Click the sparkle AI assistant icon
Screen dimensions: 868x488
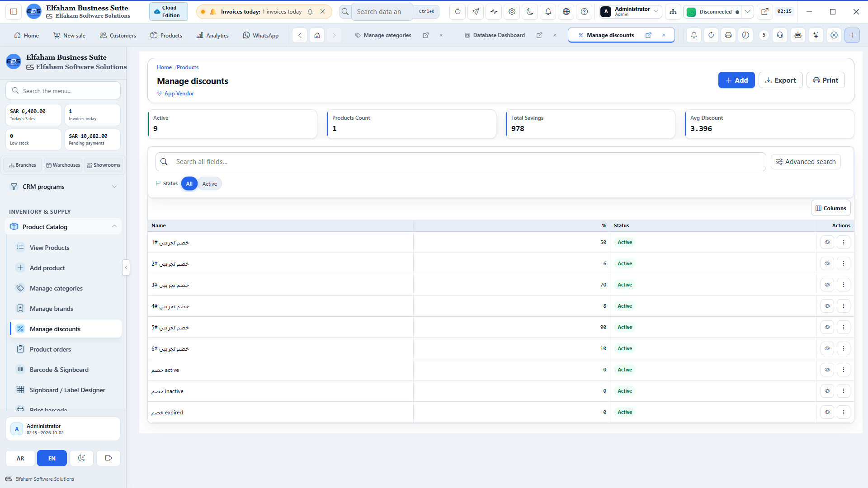pyautogui.click(x=816, y=35)
